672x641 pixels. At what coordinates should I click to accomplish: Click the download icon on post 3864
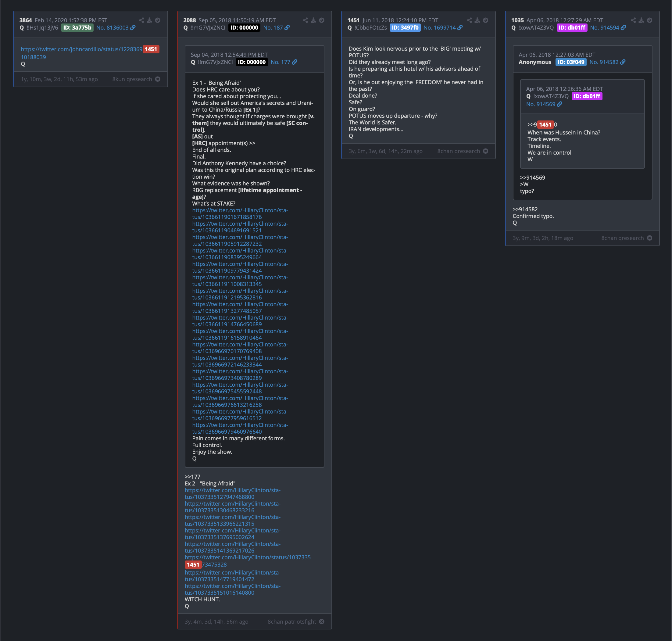click(x=149, y=20)
